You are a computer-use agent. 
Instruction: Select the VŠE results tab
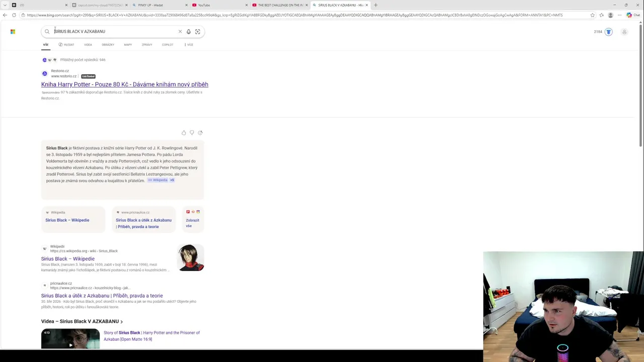tap(46, 45)
